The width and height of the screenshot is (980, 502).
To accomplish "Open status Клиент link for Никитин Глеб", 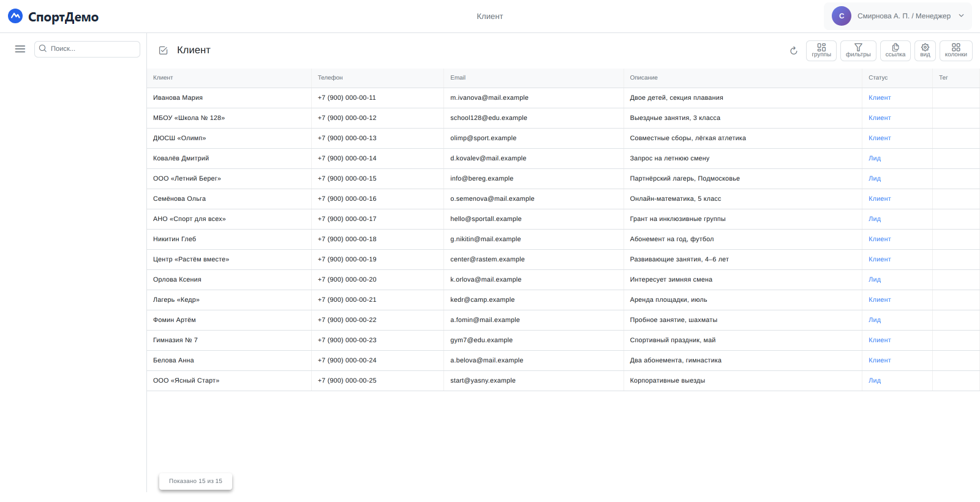I will coord(880,239).
